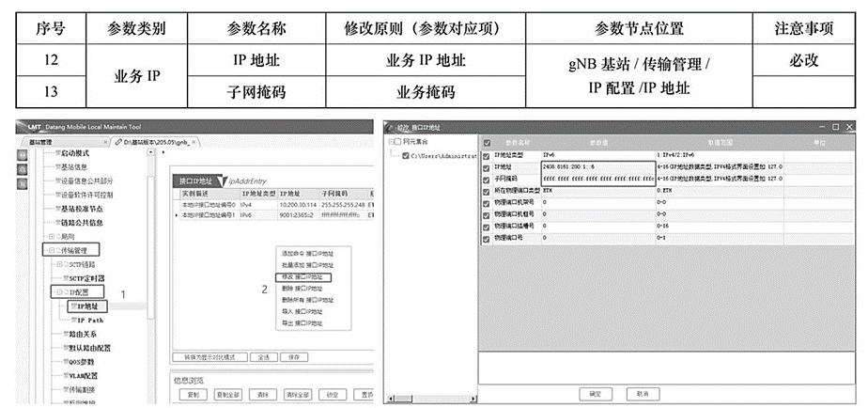Switch to the D:\基站版本\205.05\gnb_ tab

point(156,143)
